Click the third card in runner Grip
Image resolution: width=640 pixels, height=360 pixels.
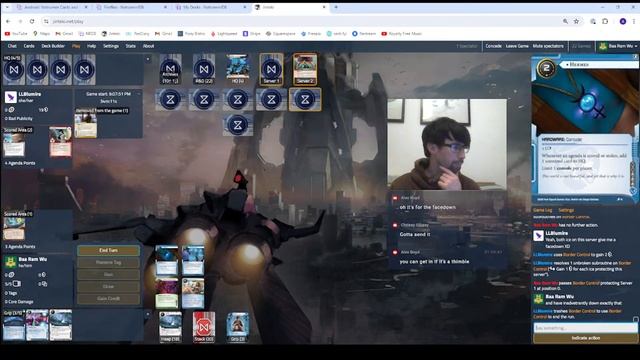click(x=60, y=325)
